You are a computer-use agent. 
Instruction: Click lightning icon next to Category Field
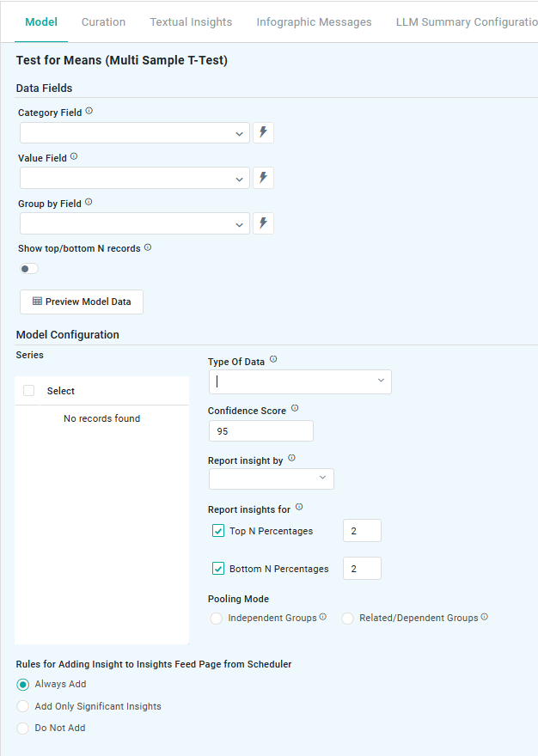coord(264,133)
